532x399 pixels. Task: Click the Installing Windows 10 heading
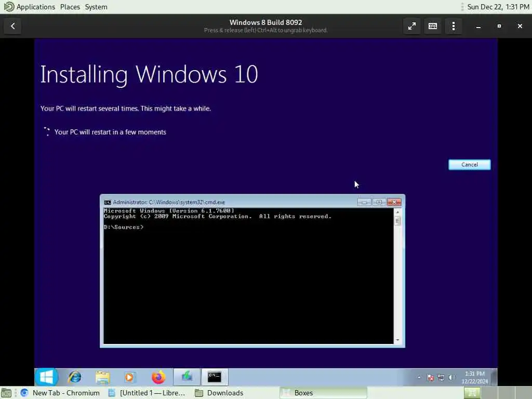point(149,75)
